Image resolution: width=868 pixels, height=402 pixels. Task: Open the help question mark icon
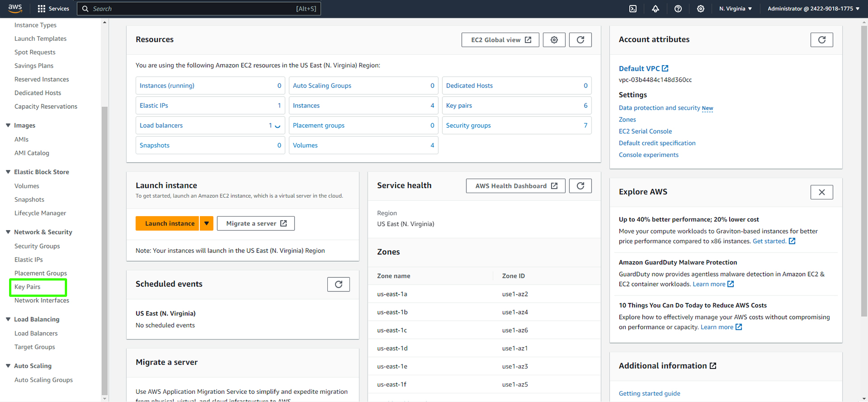(678, 9)
